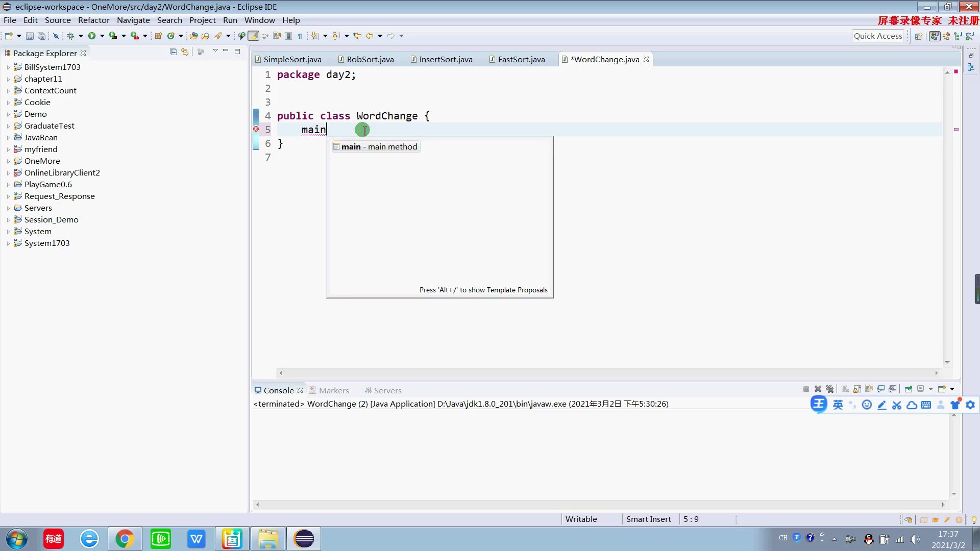Expand the OneMore project tree node
Viewport: 980px width, 551px height.
(x=8, y=161)
